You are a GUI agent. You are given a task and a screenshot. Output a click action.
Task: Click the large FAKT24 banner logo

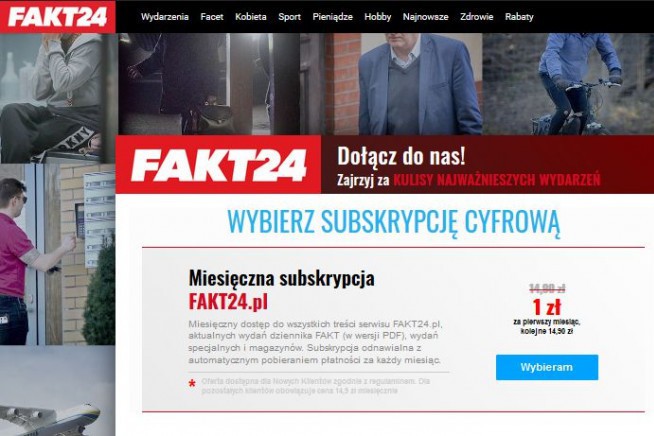(x=219, y=165)
